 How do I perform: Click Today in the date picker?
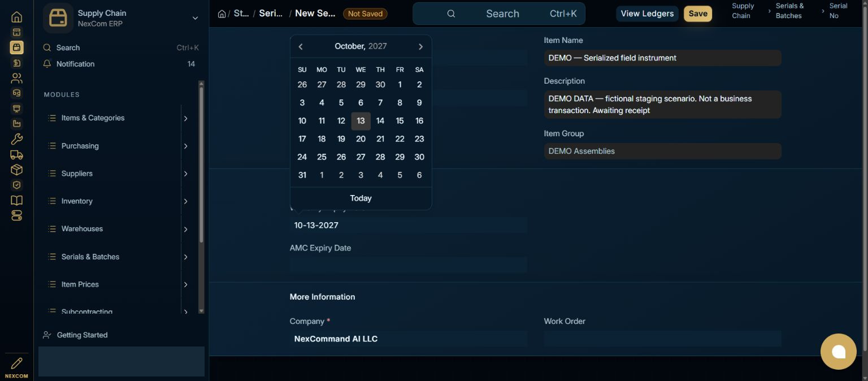361,198
